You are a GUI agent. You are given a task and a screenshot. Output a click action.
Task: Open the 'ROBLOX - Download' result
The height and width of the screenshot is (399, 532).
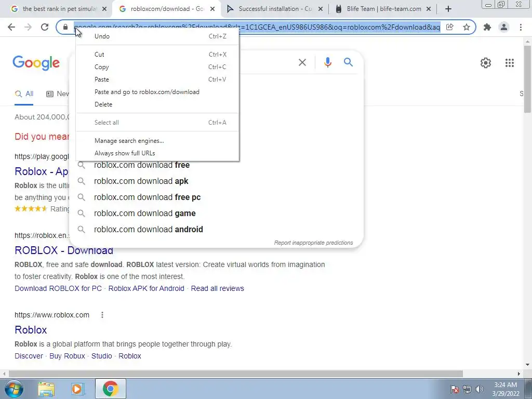64,250
